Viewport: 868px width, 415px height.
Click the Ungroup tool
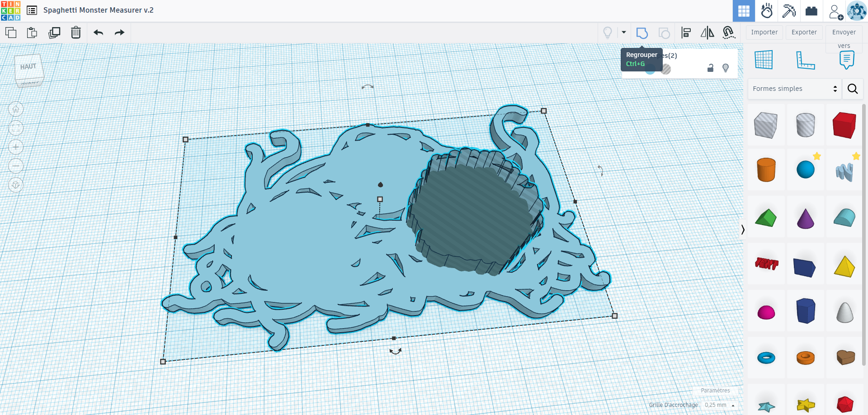pyautogui.click(x=664, y=33)
